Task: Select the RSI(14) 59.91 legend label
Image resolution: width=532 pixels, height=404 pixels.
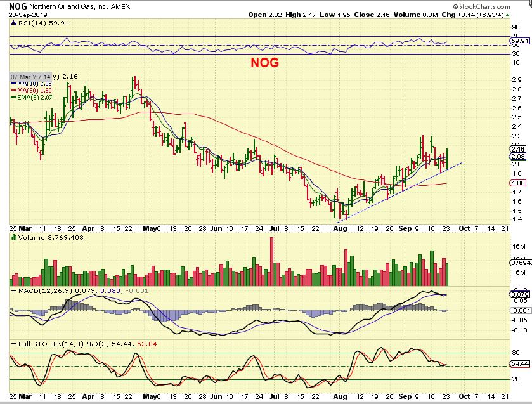Action: click(x=43, y=23)
